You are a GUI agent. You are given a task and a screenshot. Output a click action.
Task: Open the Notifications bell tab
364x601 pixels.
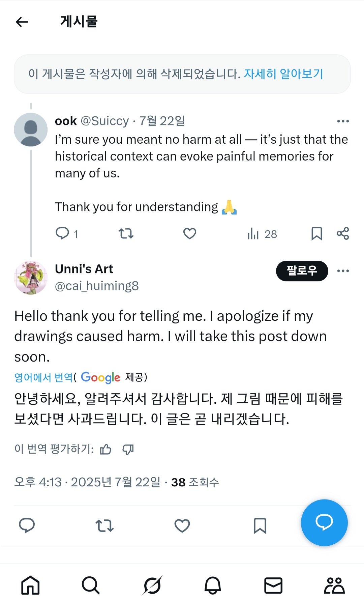coord(213,585)
